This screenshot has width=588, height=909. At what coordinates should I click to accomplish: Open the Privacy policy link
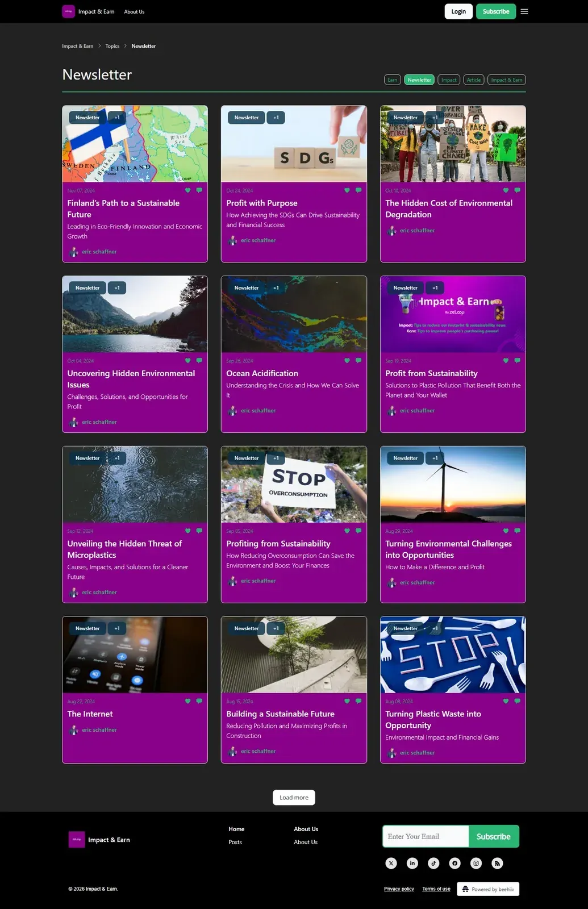399,889
